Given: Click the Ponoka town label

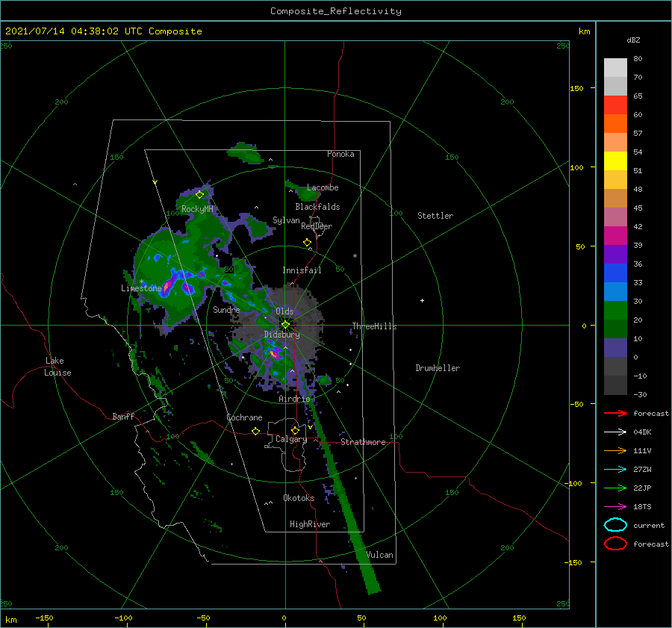Looking at the screenshot, I should 340,154.
